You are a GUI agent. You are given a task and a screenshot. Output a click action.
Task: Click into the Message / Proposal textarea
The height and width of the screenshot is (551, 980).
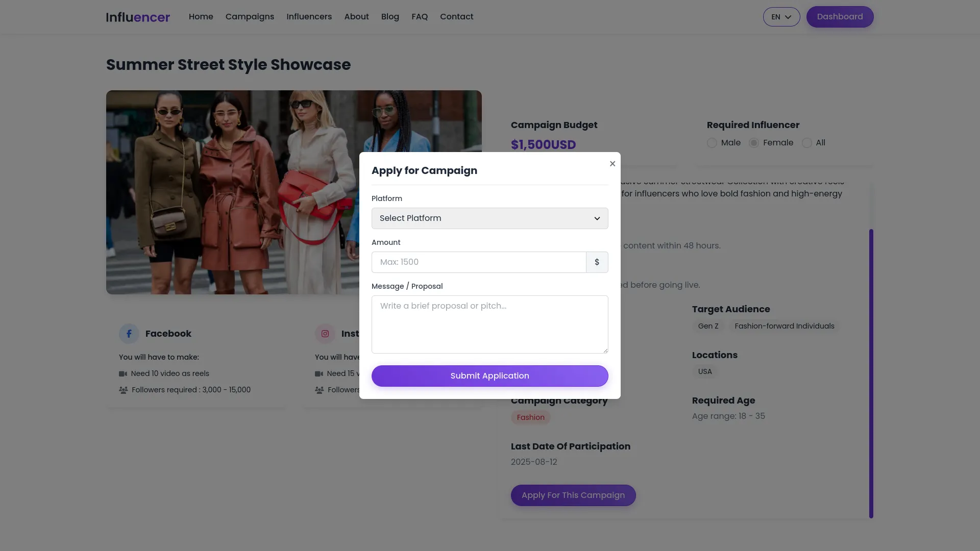tap(489, 324)
